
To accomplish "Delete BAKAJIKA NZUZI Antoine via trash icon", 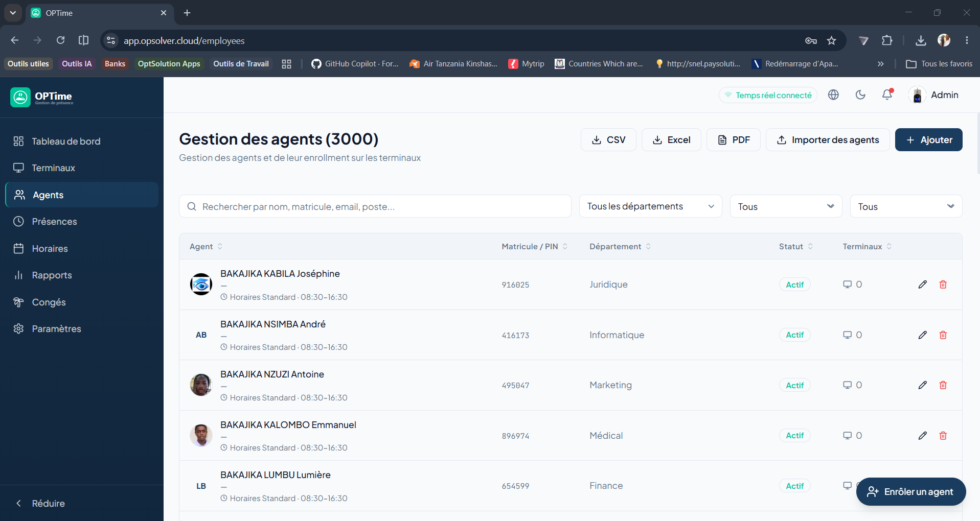I will (x=943, y=385).
